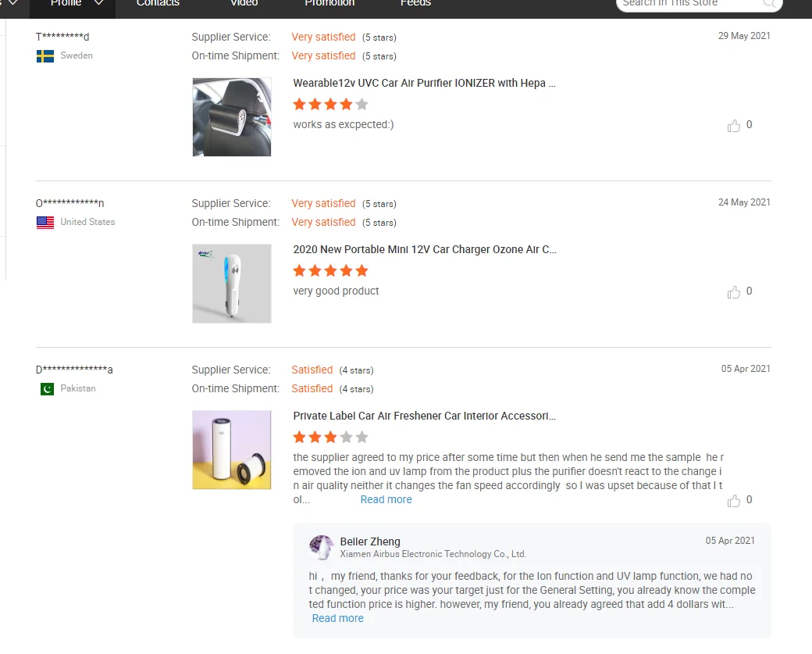The width and height of the screenshot is (812, 654).
Task: Click the United States flag icon
Action: (45, 223)
